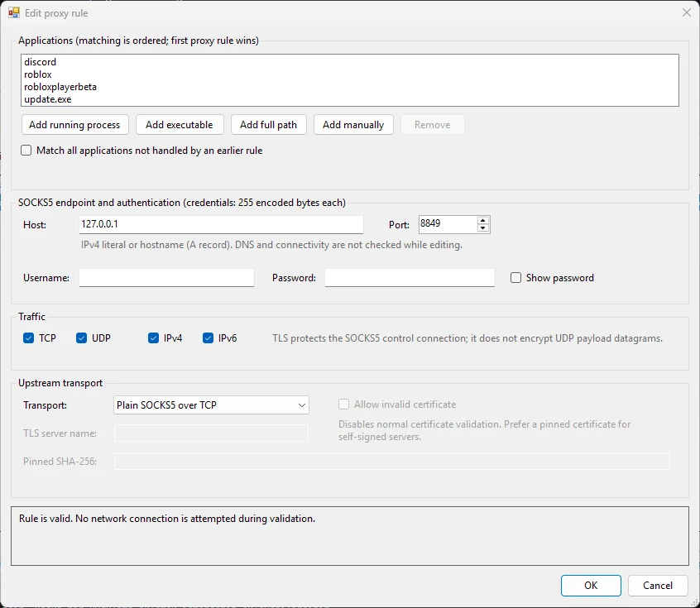Select robloxplayerbeta list entry
This screenshot has width=700, height=608.
60,87
